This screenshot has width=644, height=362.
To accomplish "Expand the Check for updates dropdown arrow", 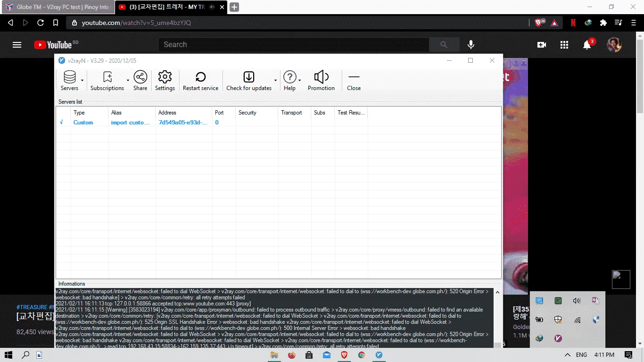I will pyautogui.click(x=275, y=81).
